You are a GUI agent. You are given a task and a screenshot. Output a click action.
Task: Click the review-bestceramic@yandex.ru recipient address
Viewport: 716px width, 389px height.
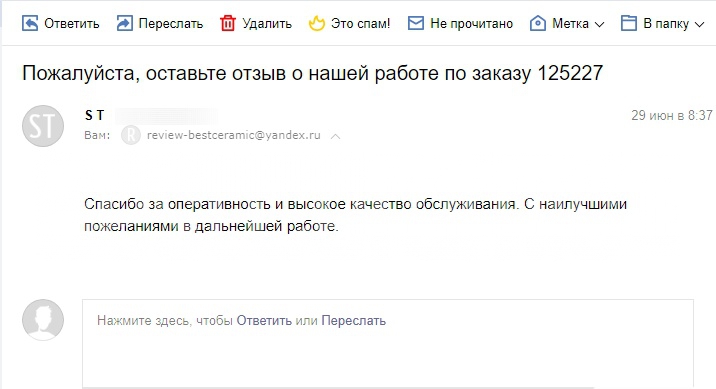[234, 135]
